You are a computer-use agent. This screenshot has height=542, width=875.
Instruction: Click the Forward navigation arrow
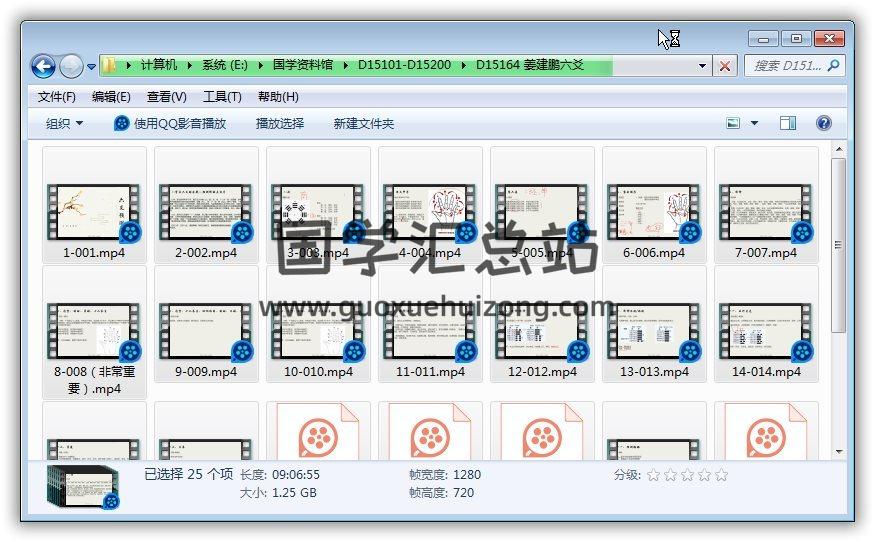(71, 66)
